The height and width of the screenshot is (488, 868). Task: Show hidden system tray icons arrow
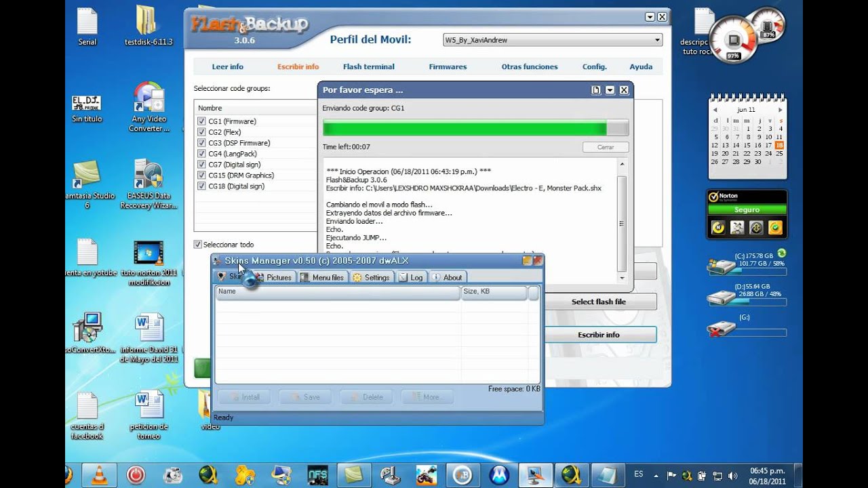tap(656, 475)
